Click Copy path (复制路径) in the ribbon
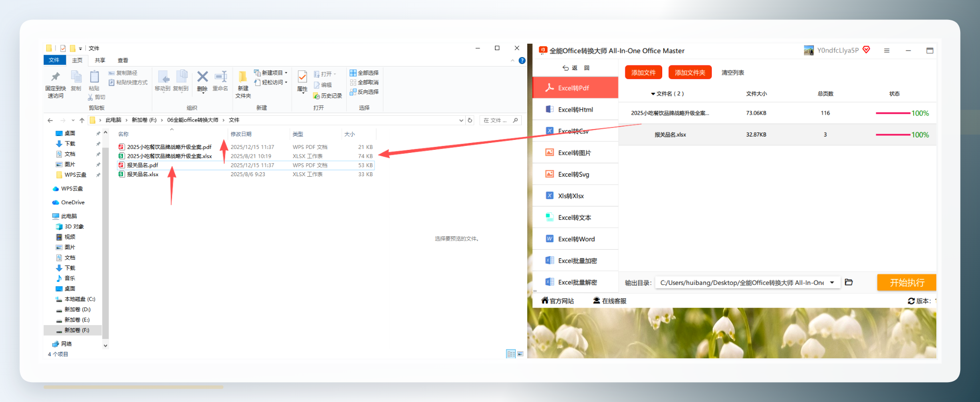This screenshot has height=402, width=980. pyautogui.click(x=123, y=73)
